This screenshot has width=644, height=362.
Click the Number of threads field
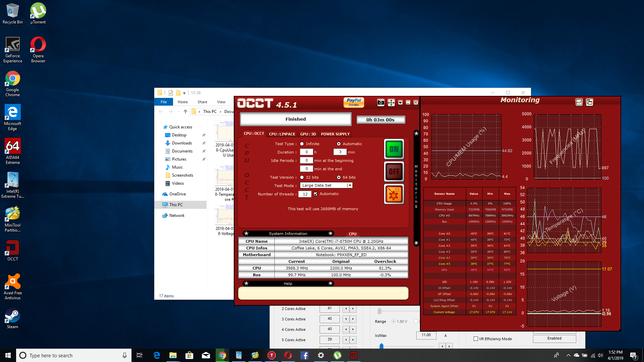pyautogui.click(x=305, y=194)
